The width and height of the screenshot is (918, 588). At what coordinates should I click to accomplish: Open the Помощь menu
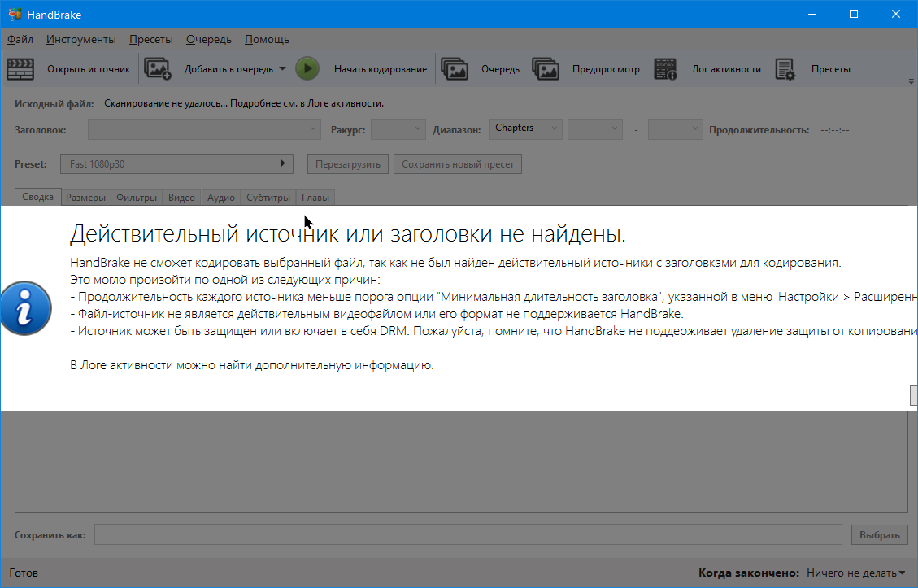coord(267,39)
